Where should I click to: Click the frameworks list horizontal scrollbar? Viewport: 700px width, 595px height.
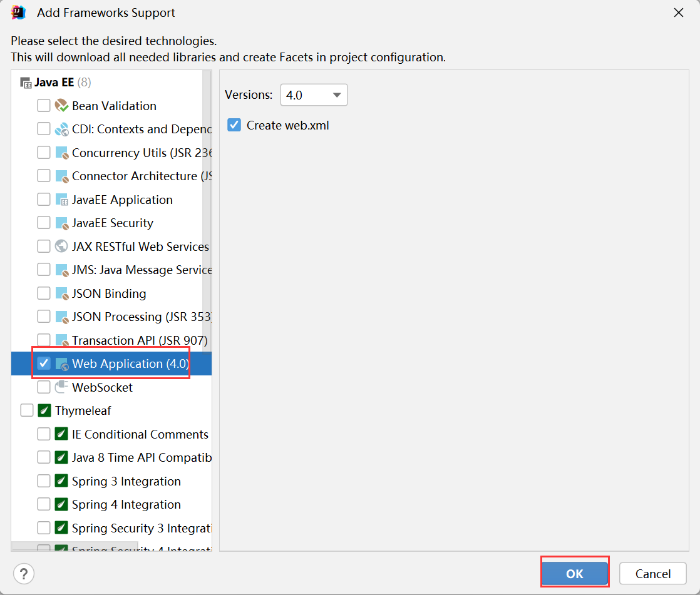75,546
